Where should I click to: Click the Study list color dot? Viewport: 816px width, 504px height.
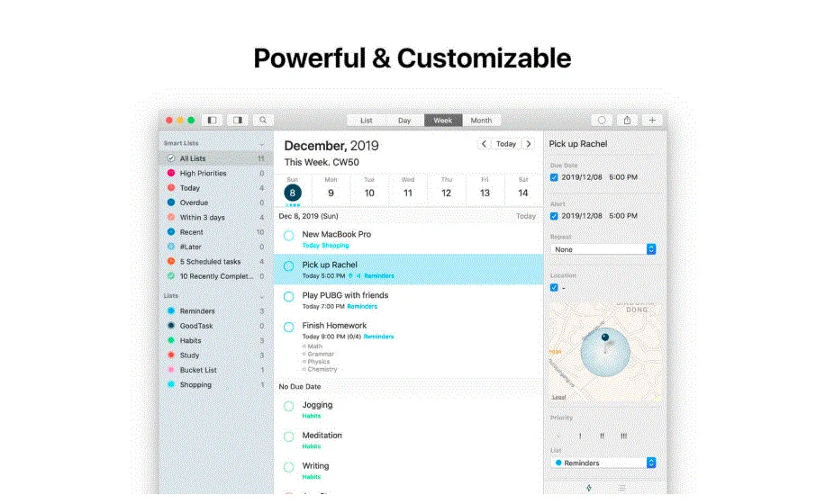coord(171,355)
